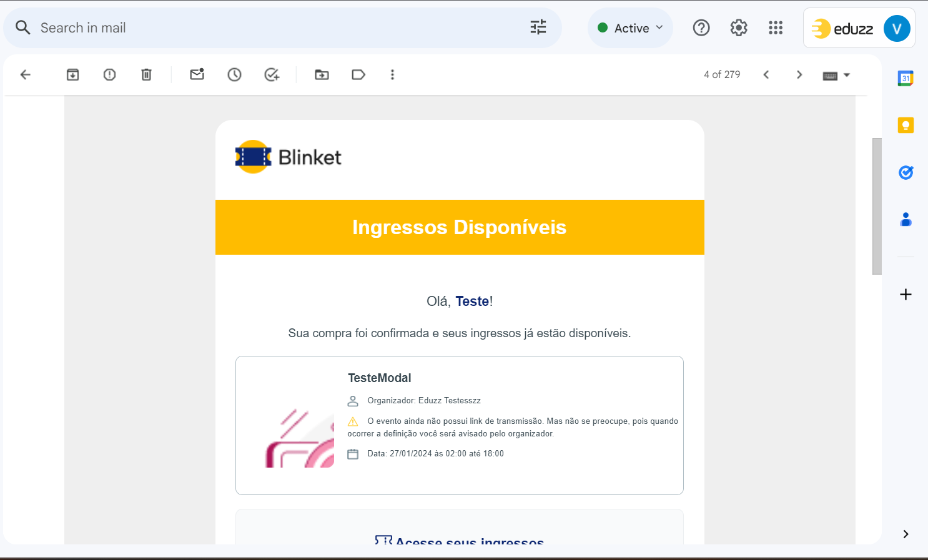
Task: Snooze this email with clock icon
Action: [x=234, y=75]
